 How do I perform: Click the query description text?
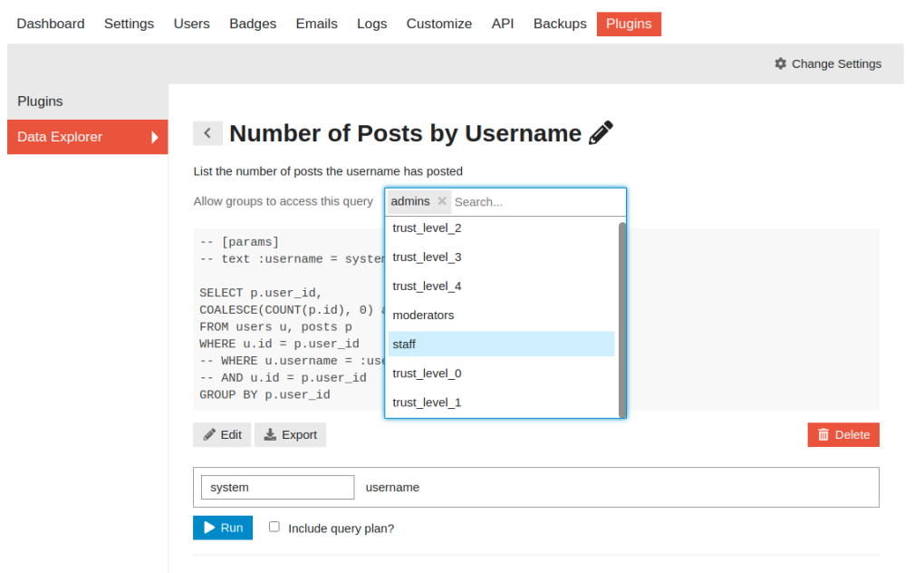328,171
